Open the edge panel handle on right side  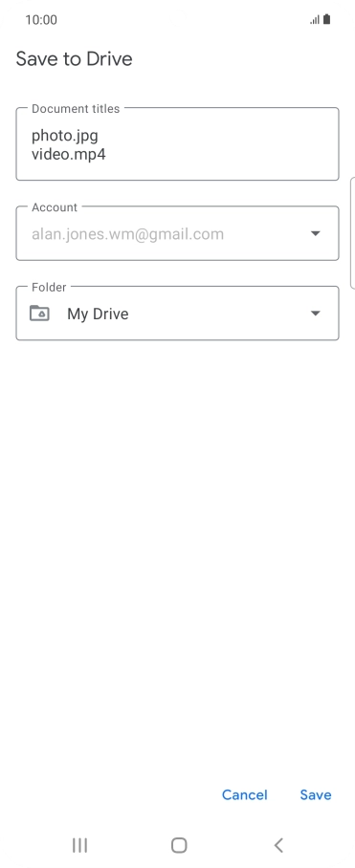tap(353, 233)
